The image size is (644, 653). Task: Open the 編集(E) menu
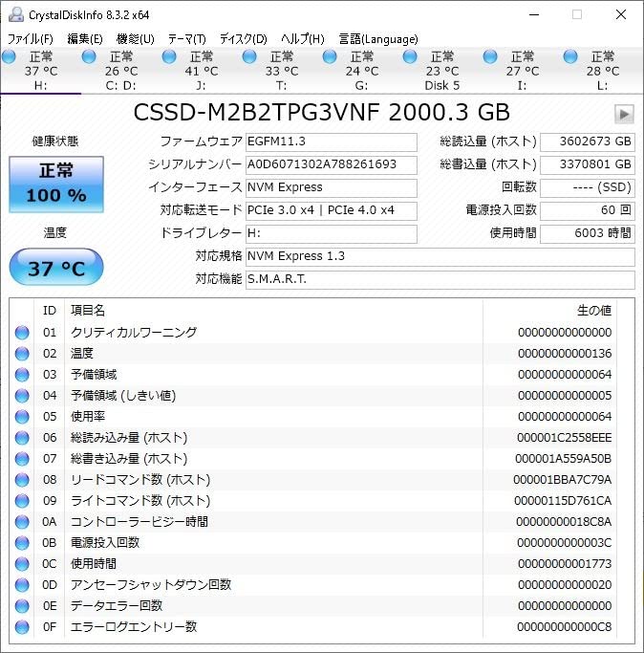85,39
